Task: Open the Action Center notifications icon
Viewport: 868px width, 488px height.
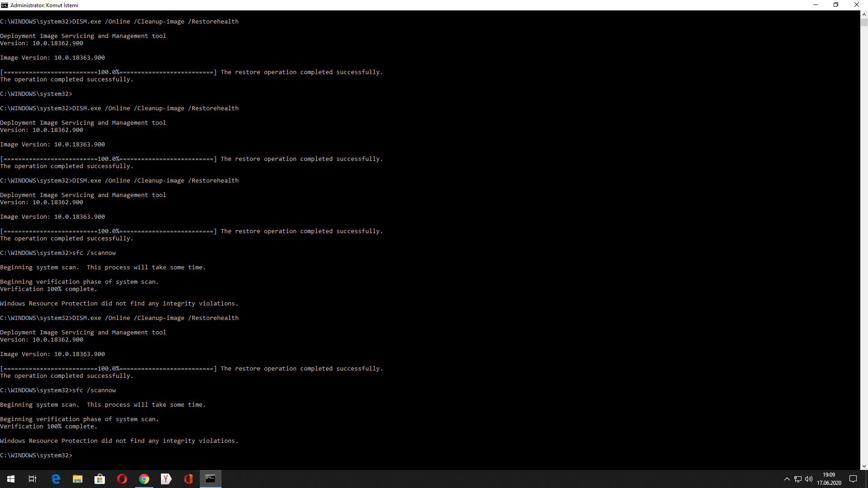Action: [853, 479]
